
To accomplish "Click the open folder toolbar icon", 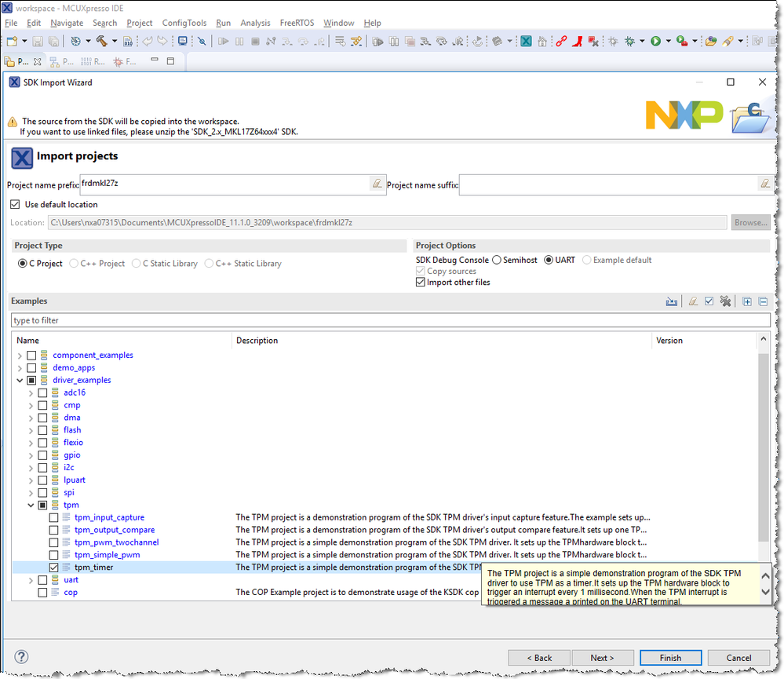I will (710, 41).
